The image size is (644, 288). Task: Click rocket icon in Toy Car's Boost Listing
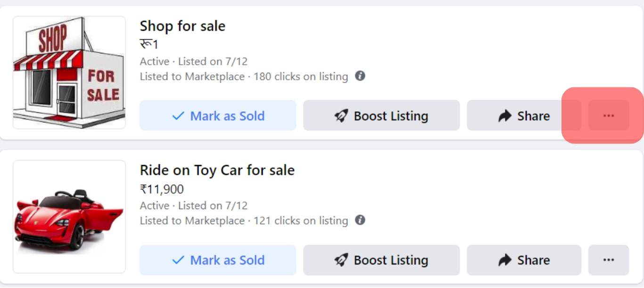point(341,260)
